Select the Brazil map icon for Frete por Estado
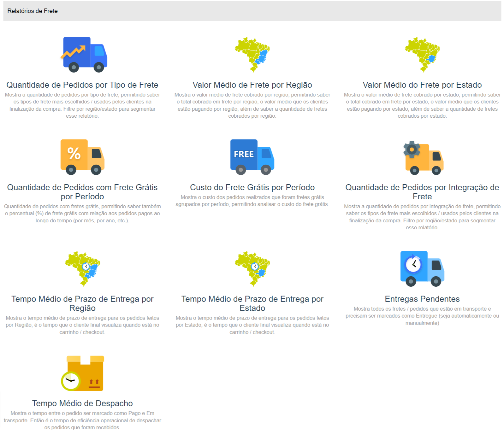 pyautogui.click(x=422, y=55)
